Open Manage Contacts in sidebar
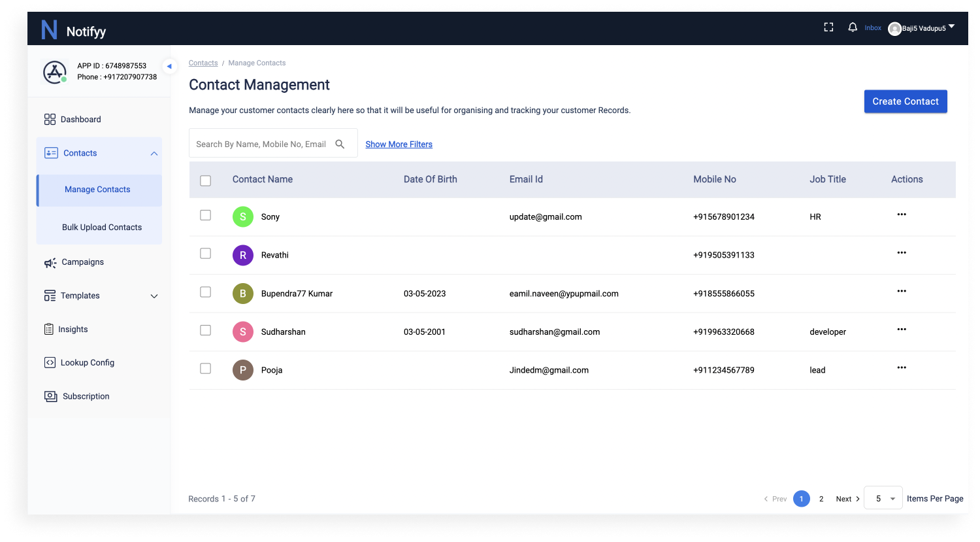The width and height of the screenshot is (980, 542). click(99, 190)
